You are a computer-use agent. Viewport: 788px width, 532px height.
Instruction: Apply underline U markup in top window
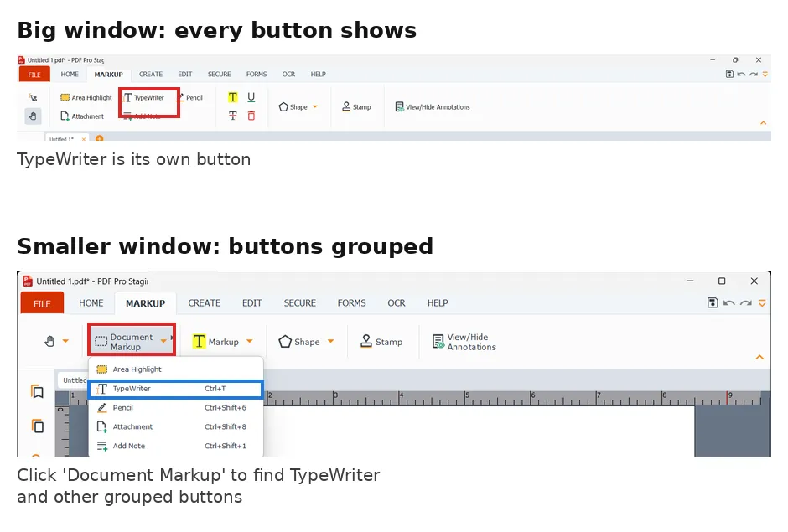(x=251, y=97)
